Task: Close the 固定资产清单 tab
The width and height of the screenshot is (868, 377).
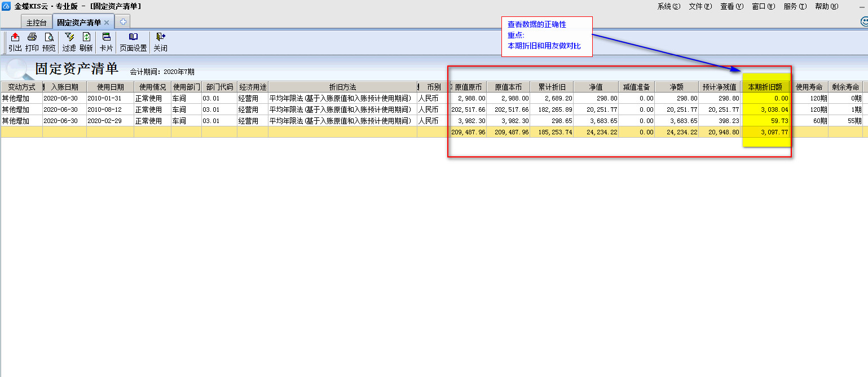Action: 107,23
